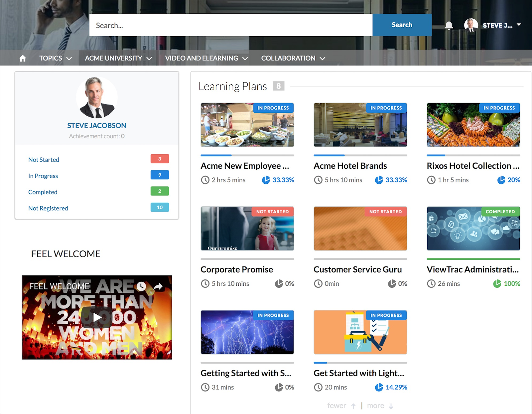This screenshot has height=414, width=532.
Task: Show more learning plans
Action: (x=380, y=406)
